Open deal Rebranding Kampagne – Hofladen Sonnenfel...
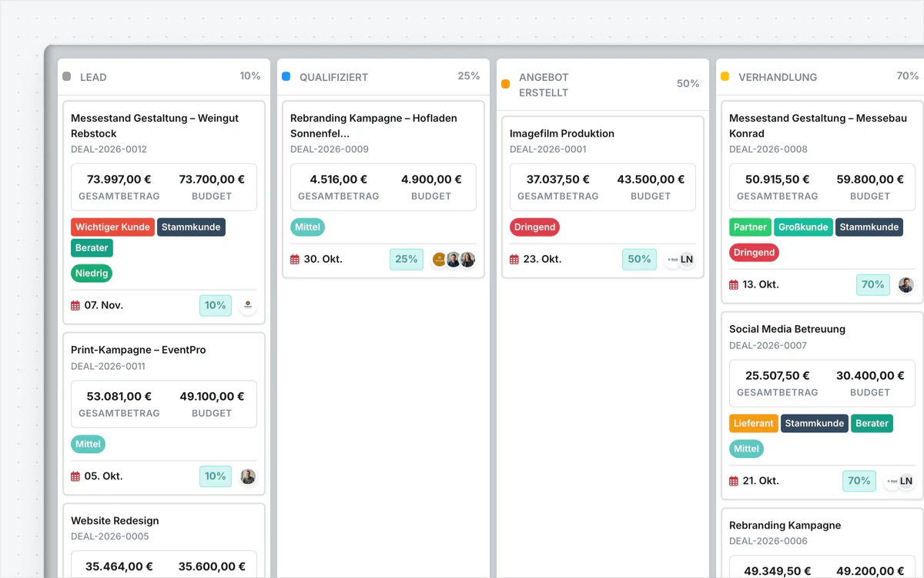This screenshot has width=924, height=578. tap(373, 126)
